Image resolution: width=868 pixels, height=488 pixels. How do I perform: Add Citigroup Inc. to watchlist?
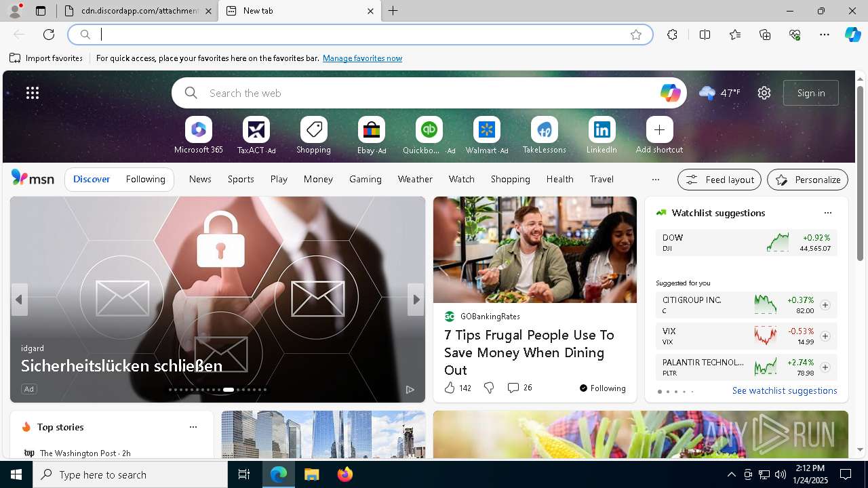825,305
